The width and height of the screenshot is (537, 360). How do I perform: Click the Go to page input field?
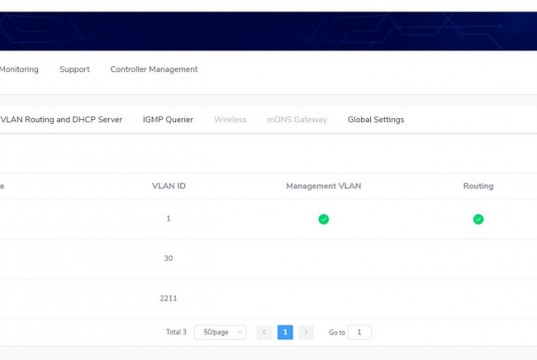(359, 332)
